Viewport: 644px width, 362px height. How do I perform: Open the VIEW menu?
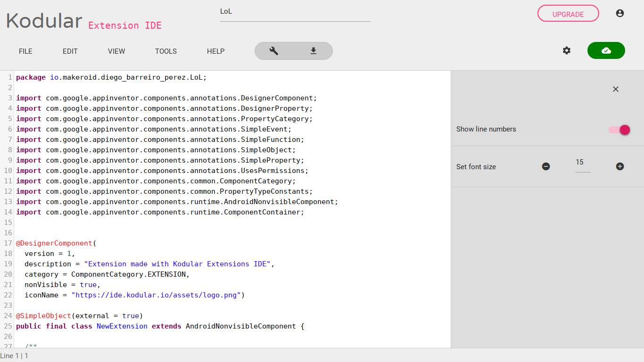pos(116,51)
